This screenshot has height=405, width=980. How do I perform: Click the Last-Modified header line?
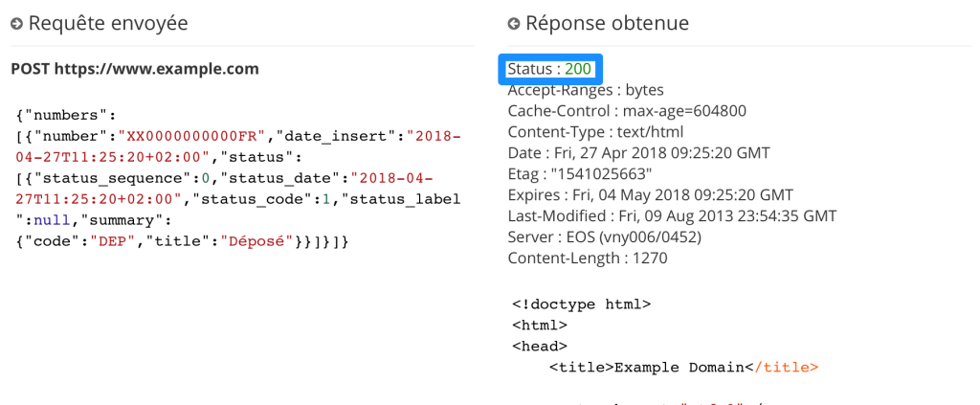pyautogui.click(x=672, y=216)
